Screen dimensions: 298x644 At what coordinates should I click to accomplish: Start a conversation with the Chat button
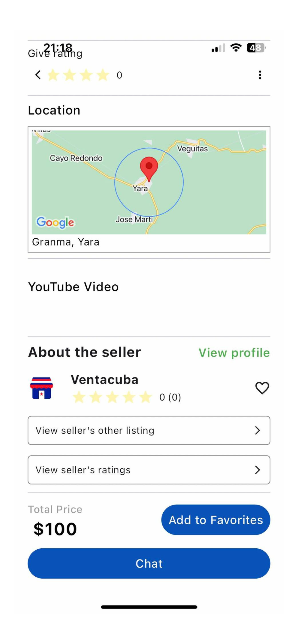149,563
